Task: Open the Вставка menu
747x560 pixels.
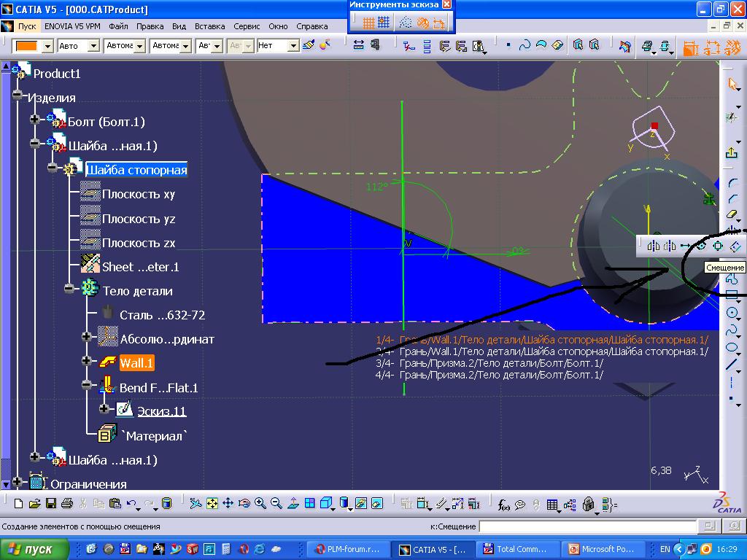Action: click(209, 26)
